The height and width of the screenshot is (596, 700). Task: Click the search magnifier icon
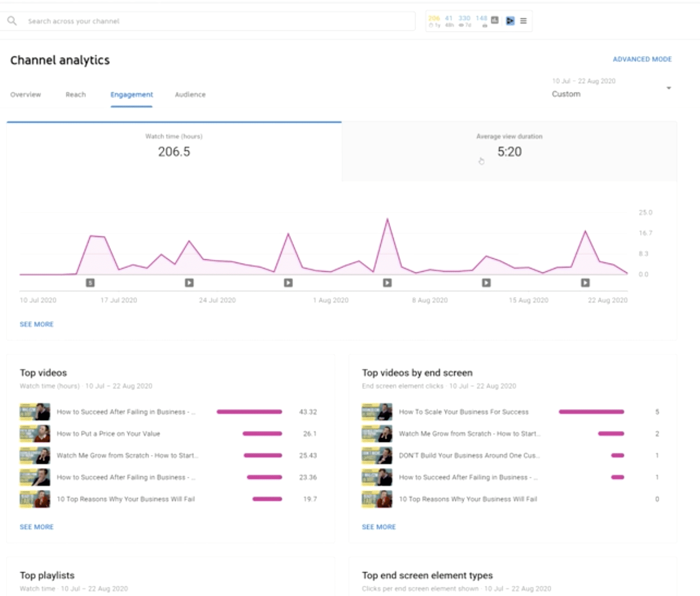[12, 21]
